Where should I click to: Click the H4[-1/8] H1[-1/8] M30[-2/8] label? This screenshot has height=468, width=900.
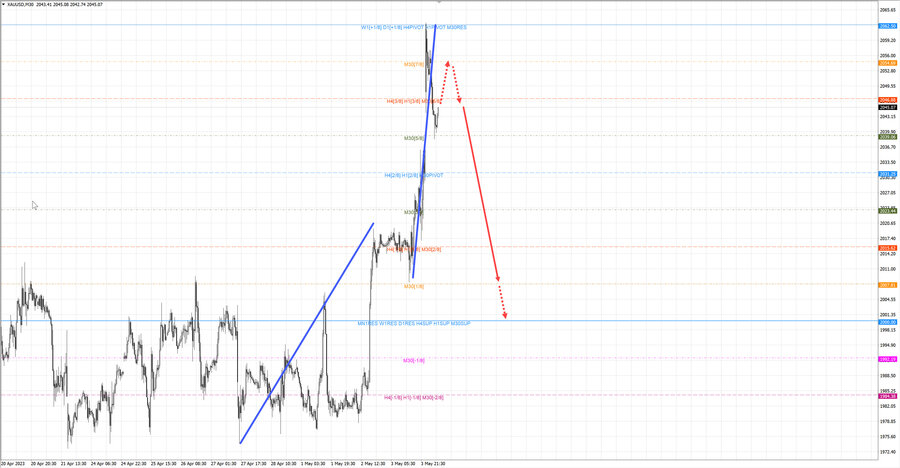click(x=414, y=397)
